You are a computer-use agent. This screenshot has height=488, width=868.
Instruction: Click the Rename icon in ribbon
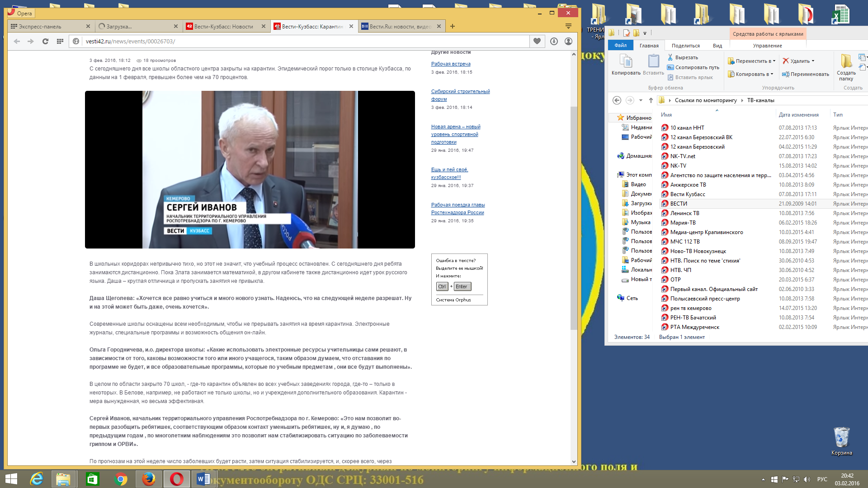coord(806,74)
